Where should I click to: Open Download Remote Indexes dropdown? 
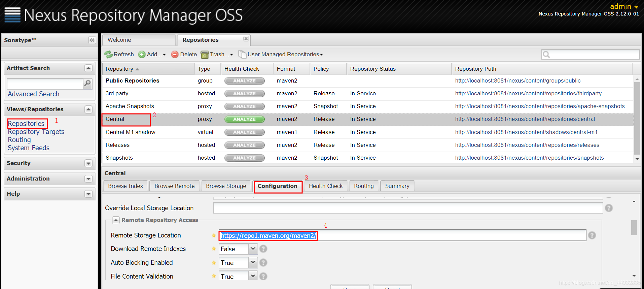pos(253,249)
